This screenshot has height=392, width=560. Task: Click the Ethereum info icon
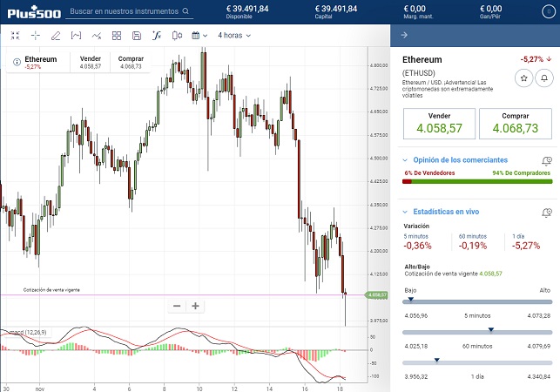coord(17,60)
